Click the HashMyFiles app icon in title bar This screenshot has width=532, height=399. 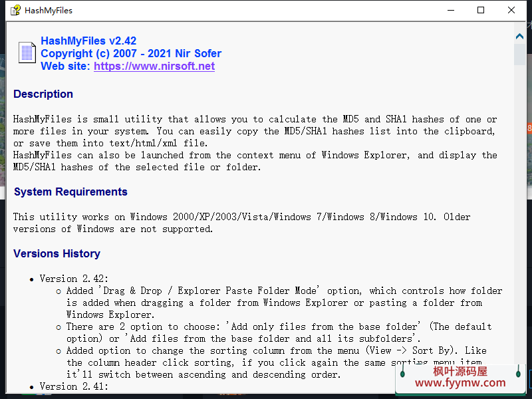click(x=15, y=10)
